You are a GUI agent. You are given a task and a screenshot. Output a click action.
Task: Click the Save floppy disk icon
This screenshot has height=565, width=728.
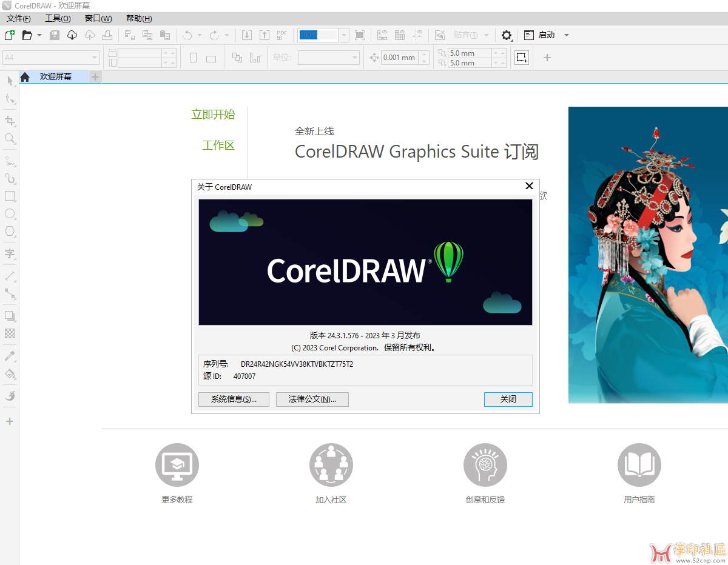55,35
